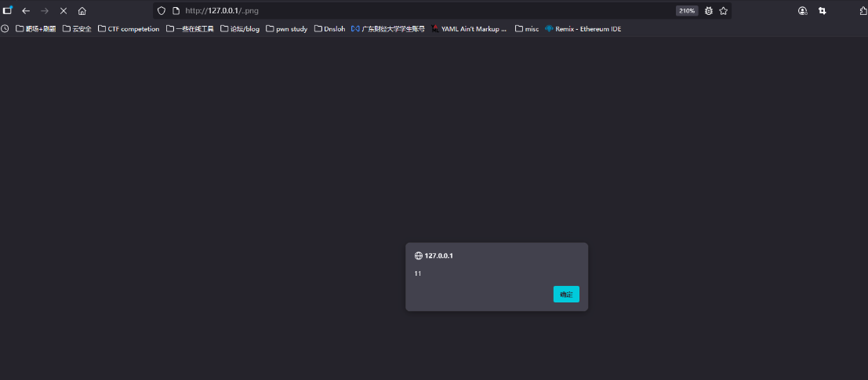Screen dimensions: 868x380
Task: Bookmark this page with star icon
Action: tap(723, 11)
